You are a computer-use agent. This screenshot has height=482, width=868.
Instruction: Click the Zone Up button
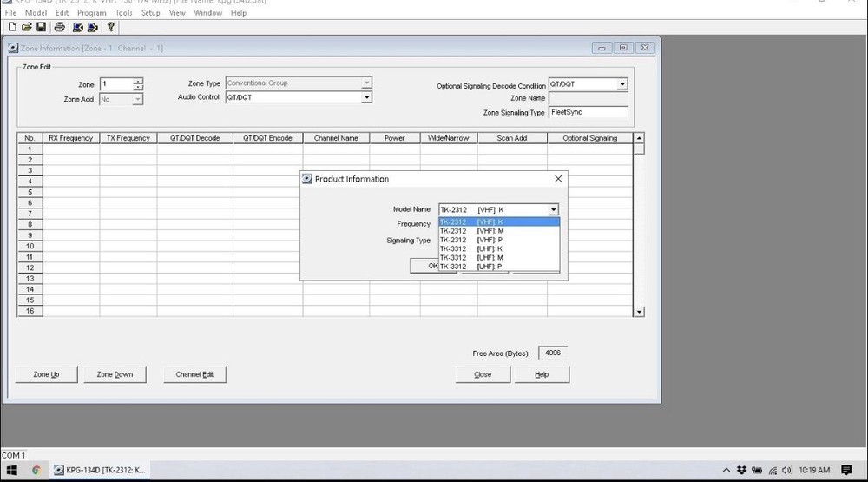[x=47, y=374]
